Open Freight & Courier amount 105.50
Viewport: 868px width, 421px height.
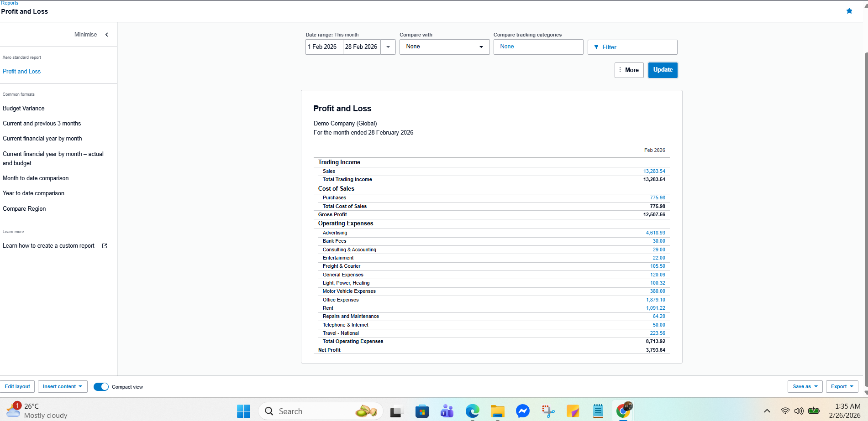coord(658,266)
